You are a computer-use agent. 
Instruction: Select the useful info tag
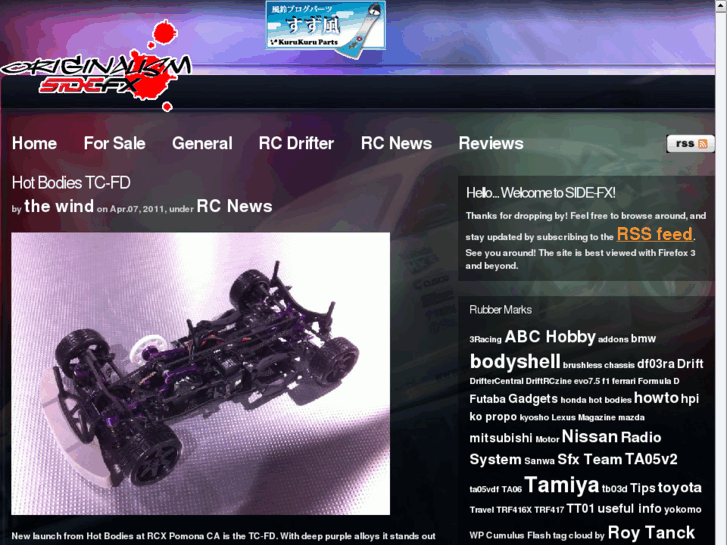tap(629, 508)
